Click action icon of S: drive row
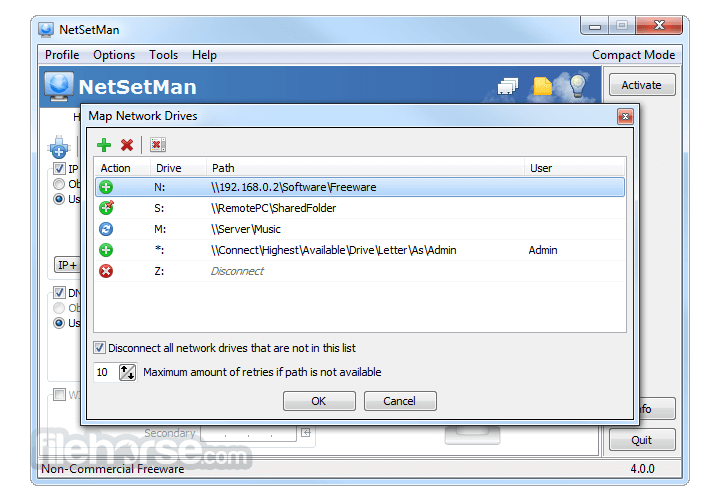The height and width of the screenshot is (500, 720). click(x=106, y=208)
